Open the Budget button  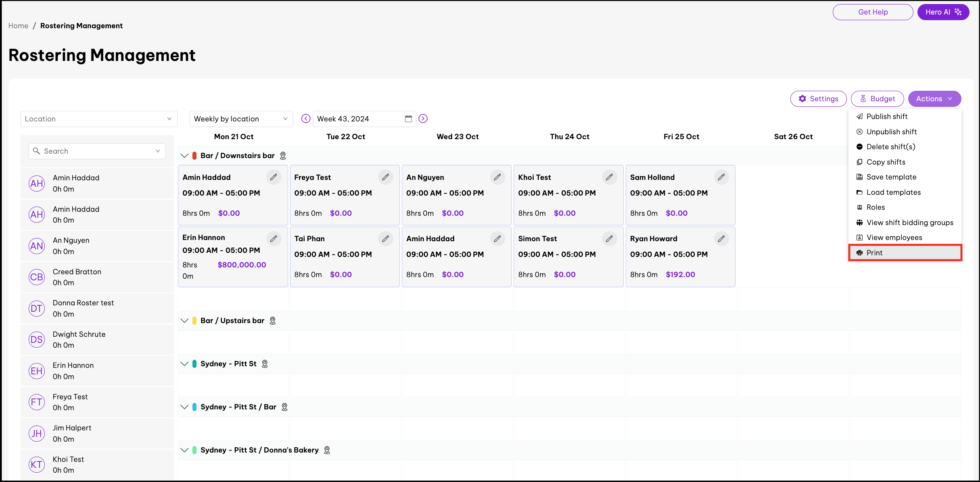tap(877, 99)
